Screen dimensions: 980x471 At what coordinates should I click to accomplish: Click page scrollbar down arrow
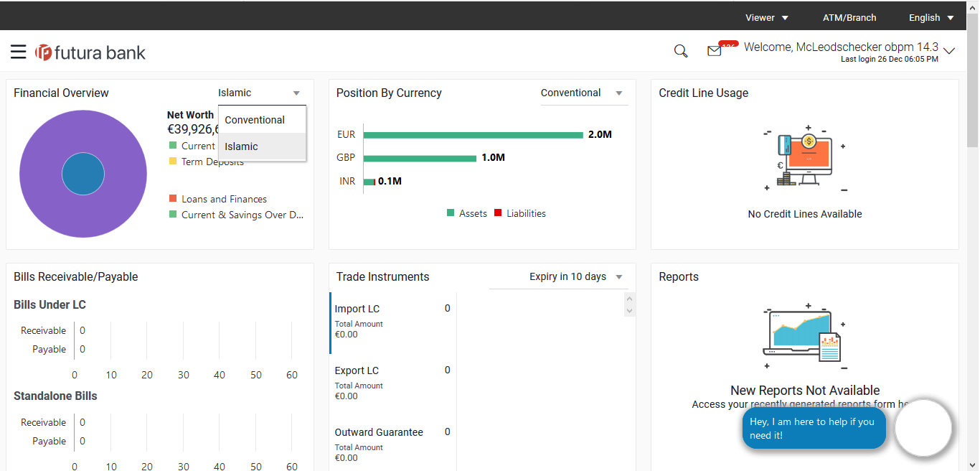coord(973,465)
